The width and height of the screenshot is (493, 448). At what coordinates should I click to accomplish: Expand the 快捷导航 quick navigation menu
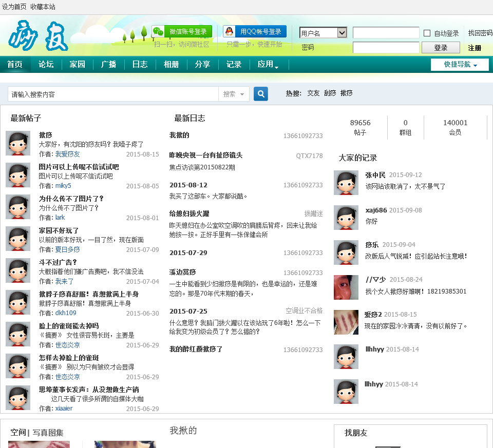(x=460, y=65)
